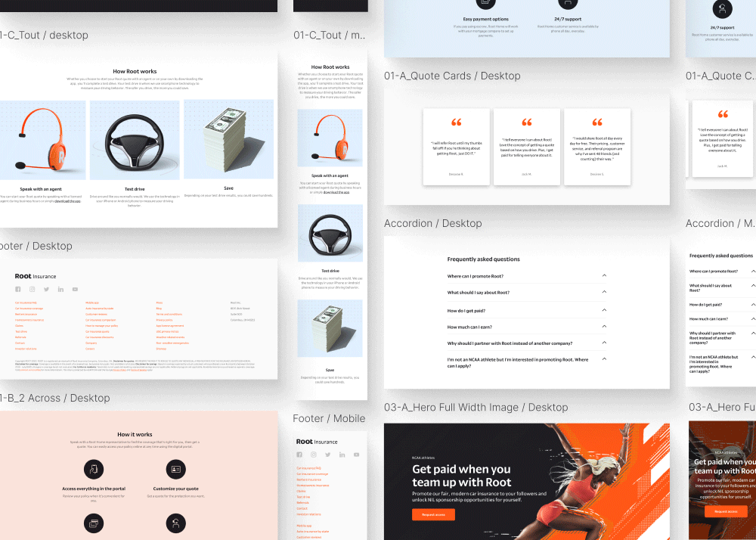Click Facebook icon in Footer / Desktop frame
This screenshot has height=540, width=756.
coord(18,289)
